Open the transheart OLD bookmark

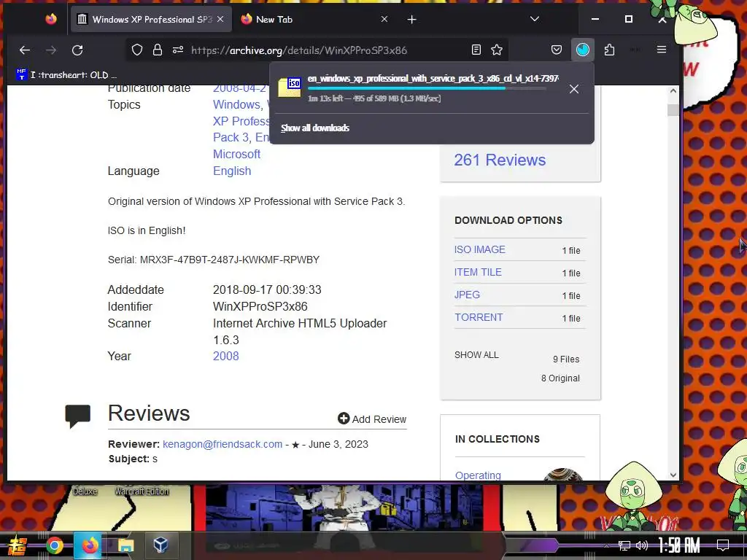tap(66, 75)
